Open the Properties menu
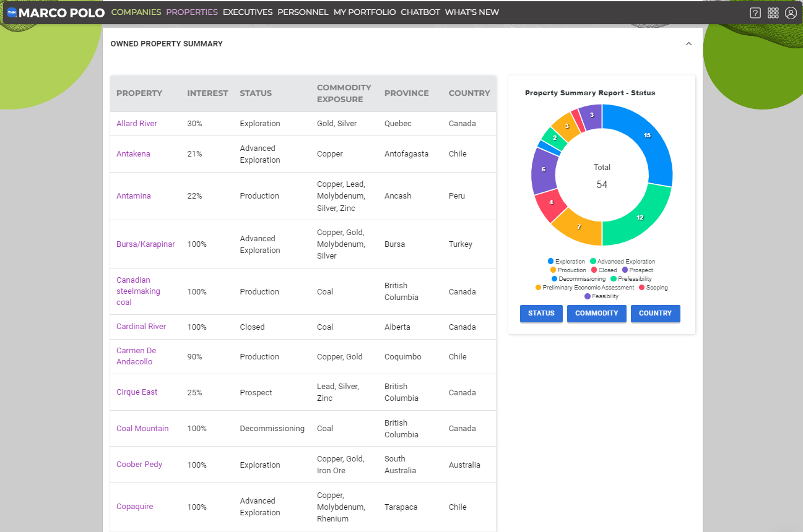 pos(192,12)
